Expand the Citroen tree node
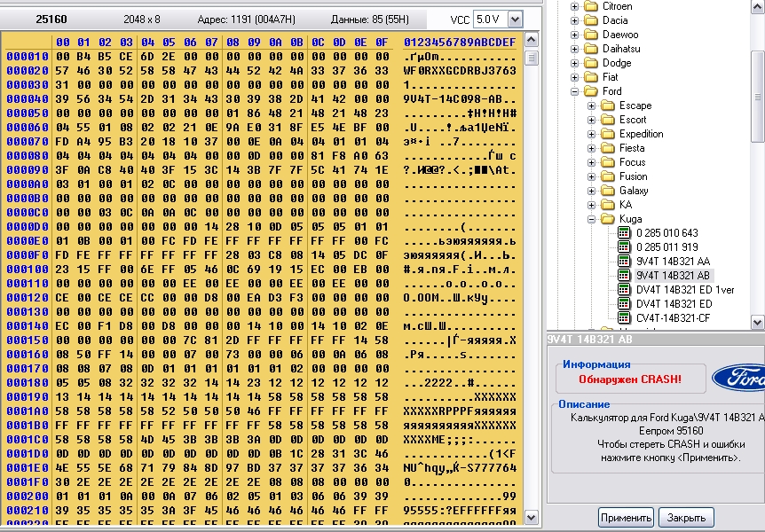Screen dimensions: 765x532 pos(575,7)
